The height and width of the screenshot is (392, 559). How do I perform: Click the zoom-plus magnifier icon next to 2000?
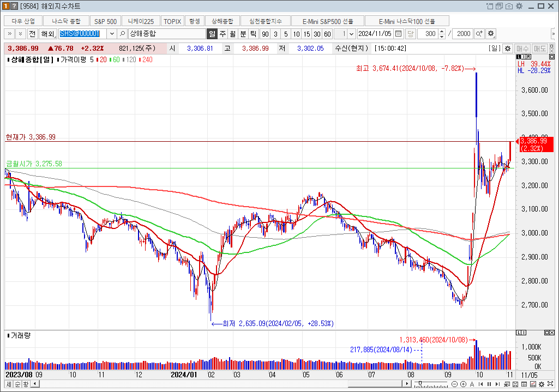coord(479,34)
